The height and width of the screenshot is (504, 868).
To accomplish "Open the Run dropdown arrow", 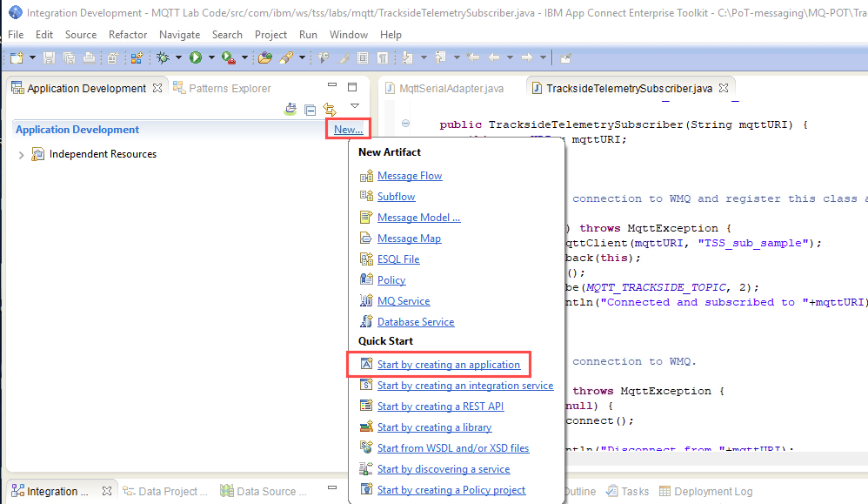I will point(210,57).
